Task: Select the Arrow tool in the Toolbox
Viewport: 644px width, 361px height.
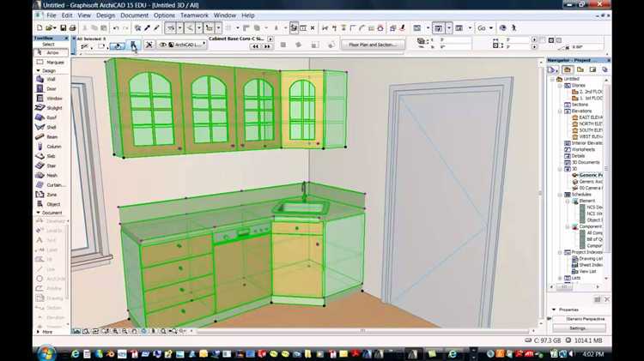Action: coord(50,52)
